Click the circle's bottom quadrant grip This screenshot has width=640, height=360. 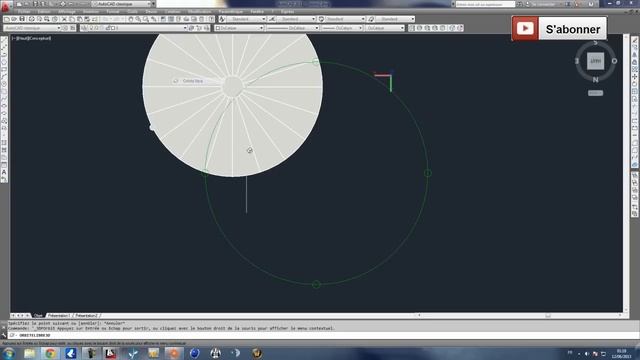(x=316, y=284)
